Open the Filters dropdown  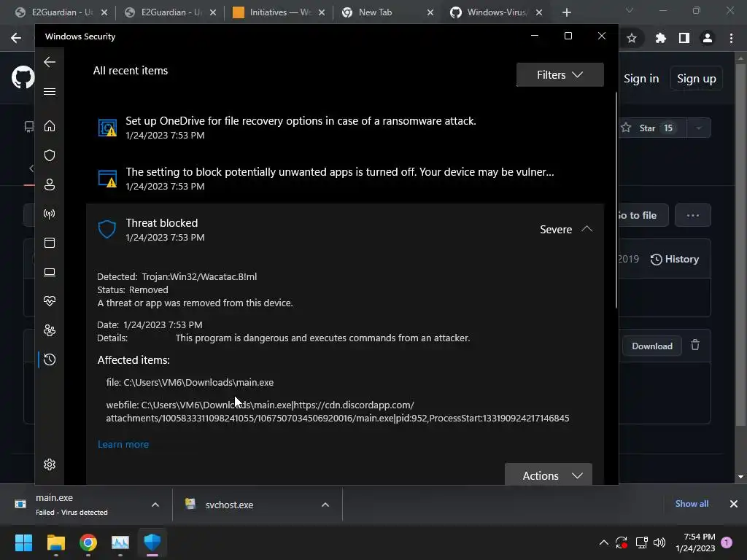(x=560, y=75)
